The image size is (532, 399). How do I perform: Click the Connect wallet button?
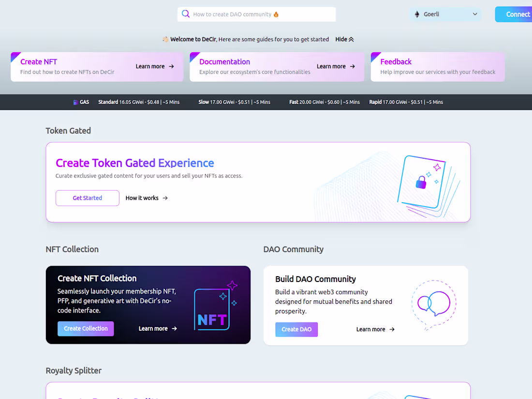coord(514,14)
